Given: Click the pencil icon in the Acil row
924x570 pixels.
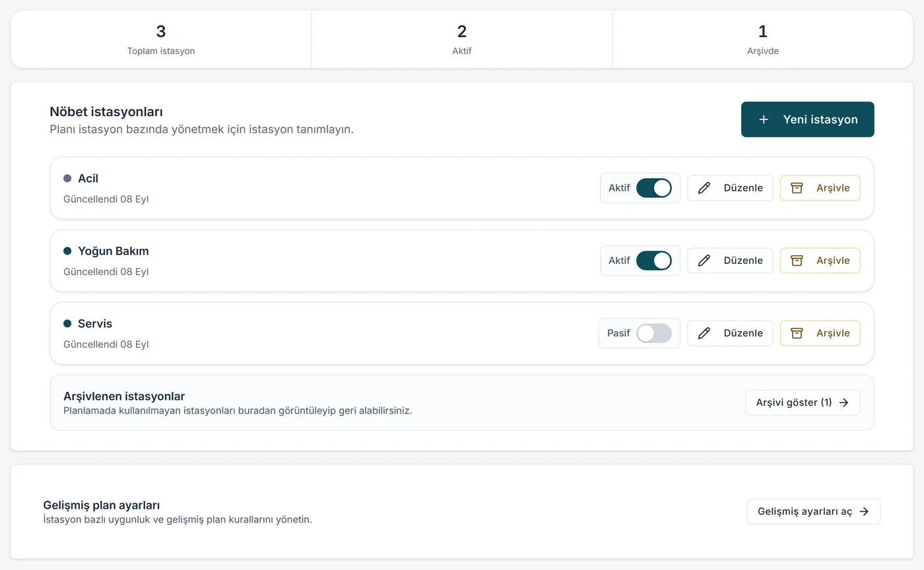Looking at the screenshot, I should [x=704, y=188].
